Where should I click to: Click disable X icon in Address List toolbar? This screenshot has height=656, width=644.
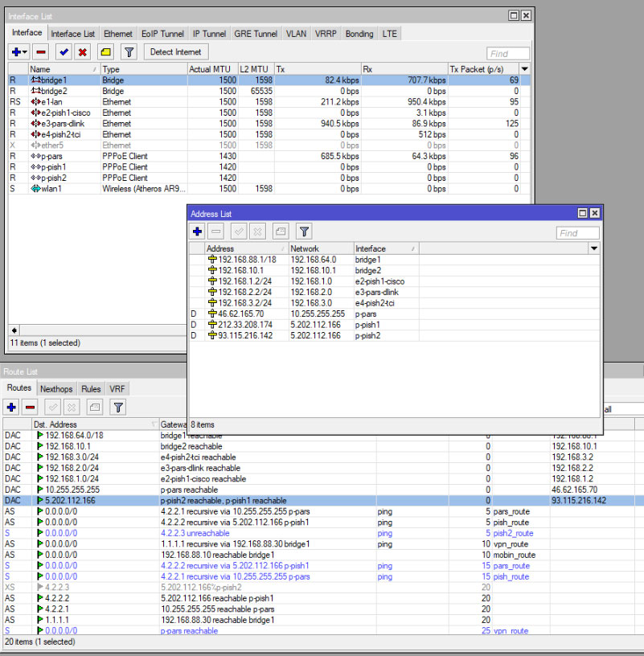point(257,232)
